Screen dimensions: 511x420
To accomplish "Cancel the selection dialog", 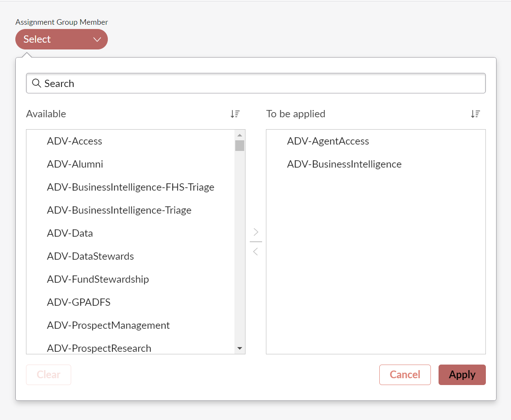I will click(x=404, y=374).
